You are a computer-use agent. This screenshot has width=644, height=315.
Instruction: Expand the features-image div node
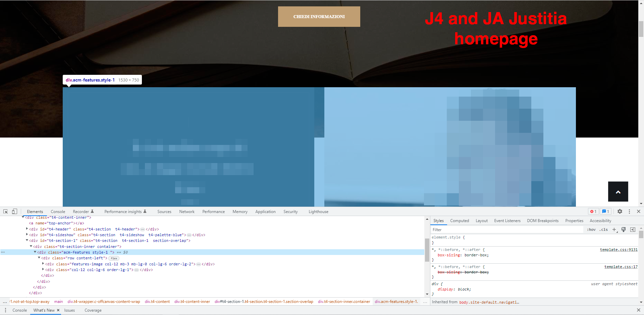pyautogui.click(x=43, y=264)
